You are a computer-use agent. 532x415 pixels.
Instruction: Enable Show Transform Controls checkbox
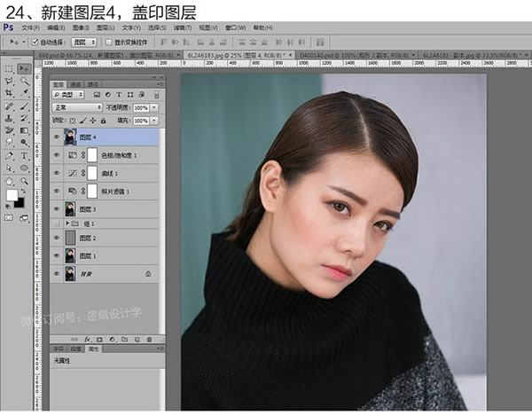(x=108, y=42)
